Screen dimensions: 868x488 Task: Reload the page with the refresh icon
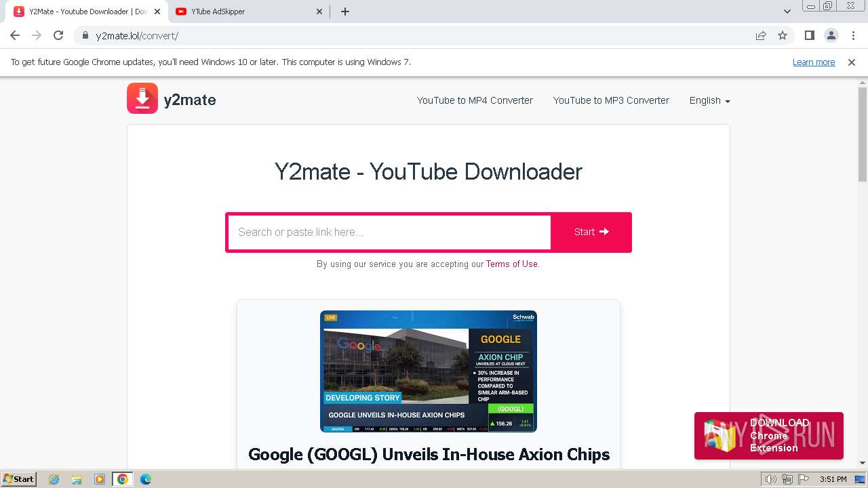(58, 35)
